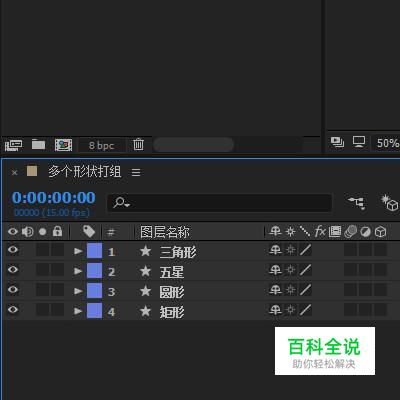Delete selected project item with the trash icon
400x400 pixels.
tap(138, 144)
